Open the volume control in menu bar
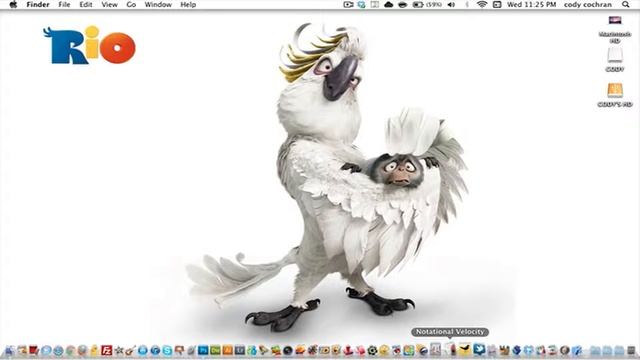This screenshot has width=640, height=360. click(451, 5)
